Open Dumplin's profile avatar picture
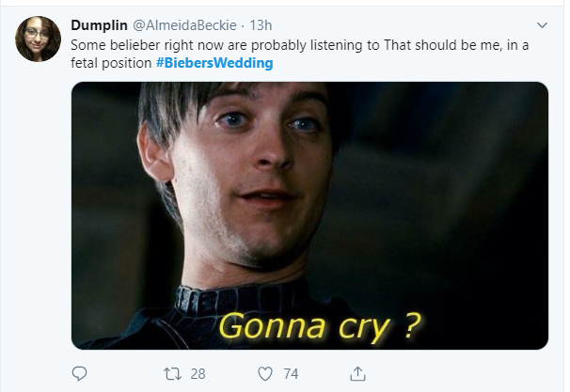The height and width of the screenshot is (392, 570). (39, 39)
